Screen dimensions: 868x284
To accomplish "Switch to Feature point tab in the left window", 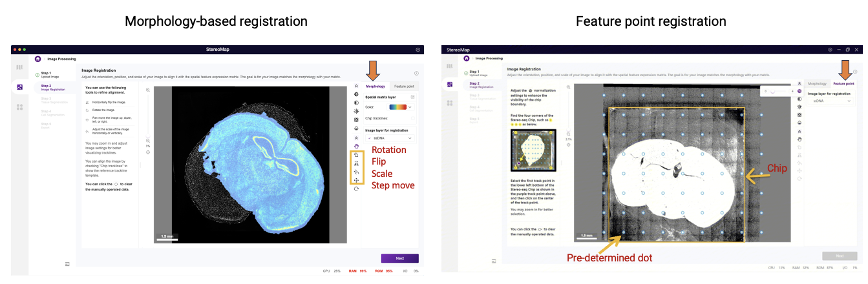I will tap(405, 86).
